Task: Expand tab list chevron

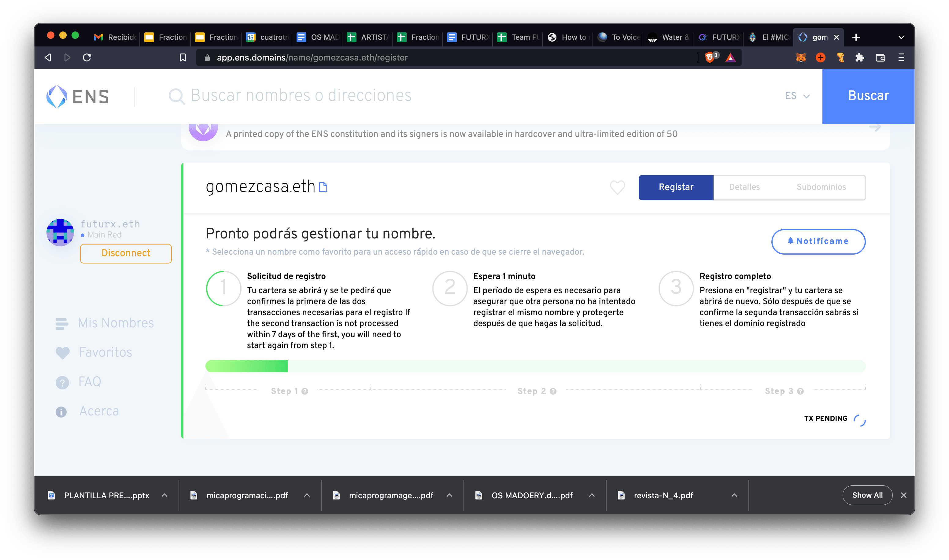Action: coord(901,37)
